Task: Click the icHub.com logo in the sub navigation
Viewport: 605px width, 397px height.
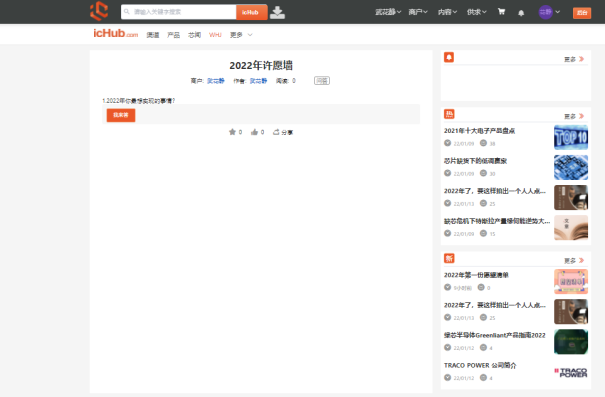Action: (115, 34)
